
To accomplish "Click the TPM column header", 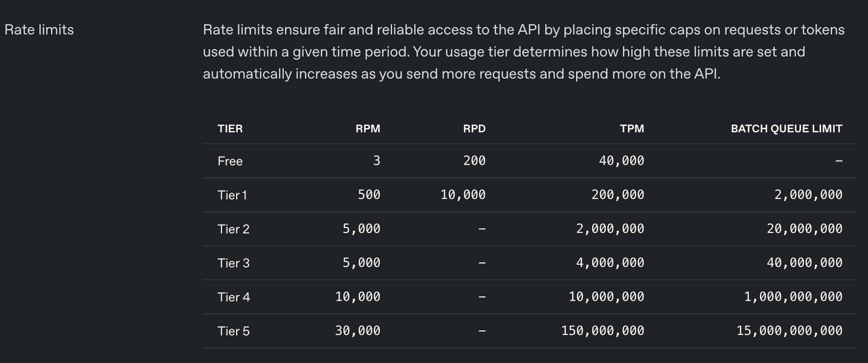I will tap(632, 129).
